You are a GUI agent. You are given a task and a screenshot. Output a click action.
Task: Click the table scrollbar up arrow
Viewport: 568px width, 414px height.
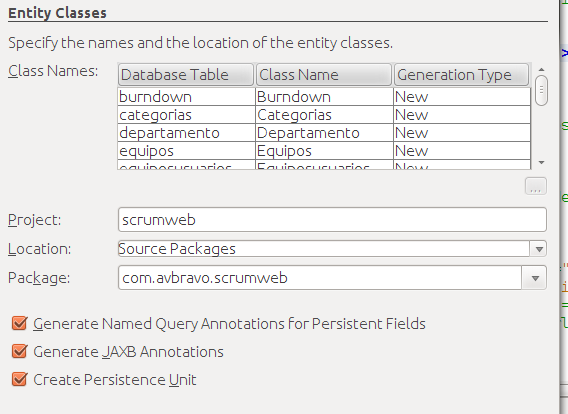click(541, 70)
